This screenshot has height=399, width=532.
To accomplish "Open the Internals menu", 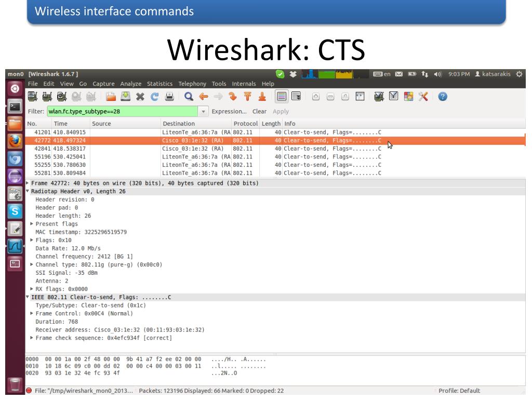I will coord(244,84).
